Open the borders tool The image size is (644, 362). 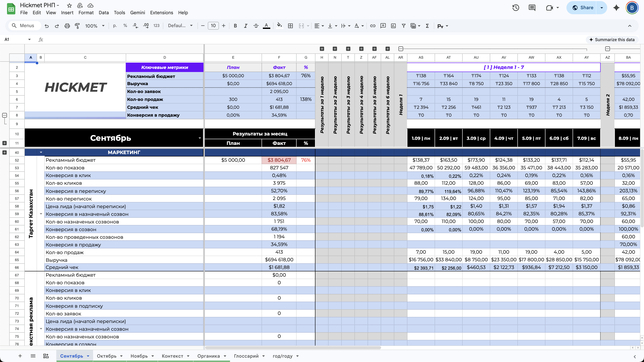coord(290,26)
